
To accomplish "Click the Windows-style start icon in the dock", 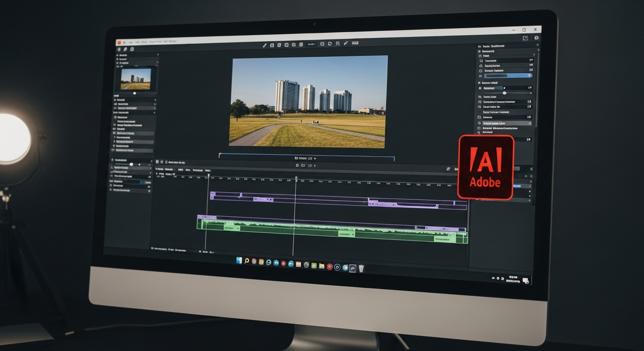I will click(239, 261).
